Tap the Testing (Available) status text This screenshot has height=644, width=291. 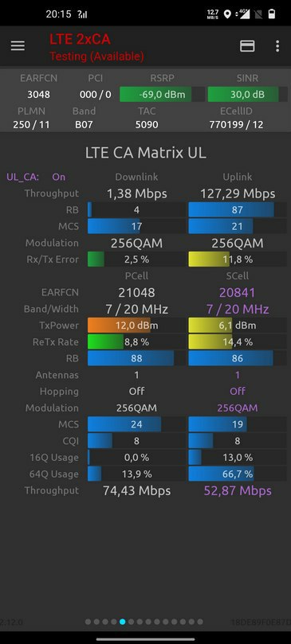[x=96, y=57]
